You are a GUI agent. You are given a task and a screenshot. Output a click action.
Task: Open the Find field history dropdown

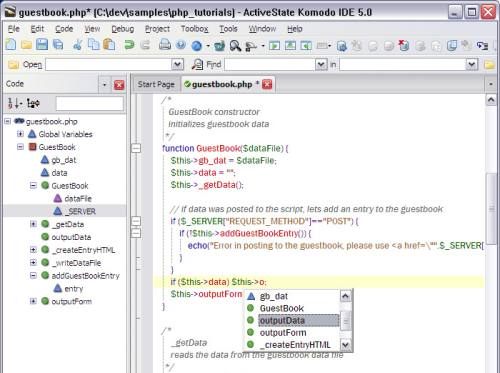pos(321,64)
